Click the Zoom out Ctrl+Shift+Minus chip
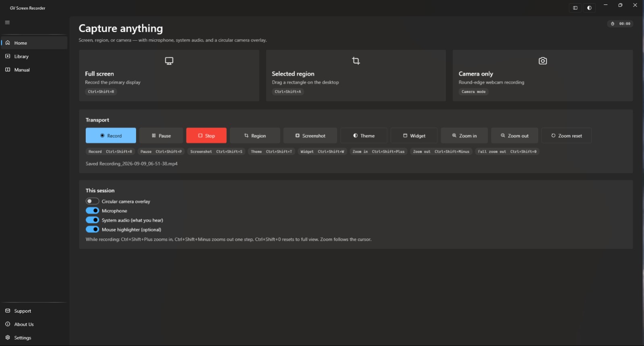This screenshot has height=346, width=644. 441,151
